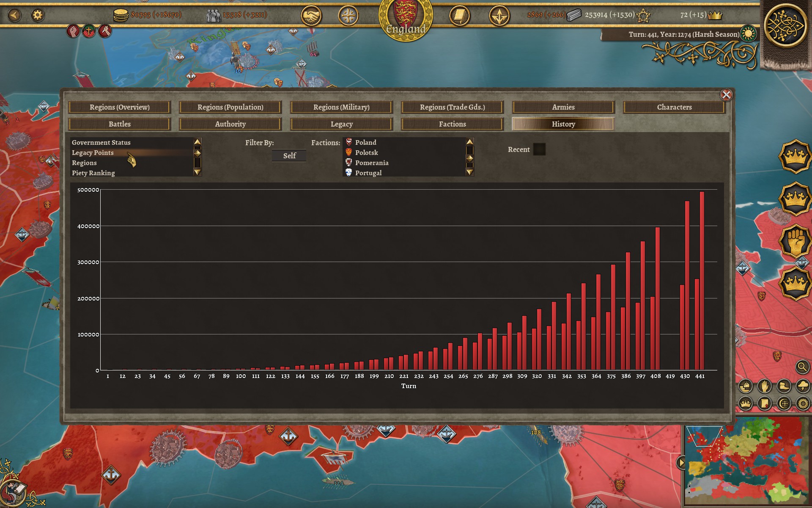Open the Regions (Overview) tab
Viewport: 812px width, 508px height.
pos(120,107)
